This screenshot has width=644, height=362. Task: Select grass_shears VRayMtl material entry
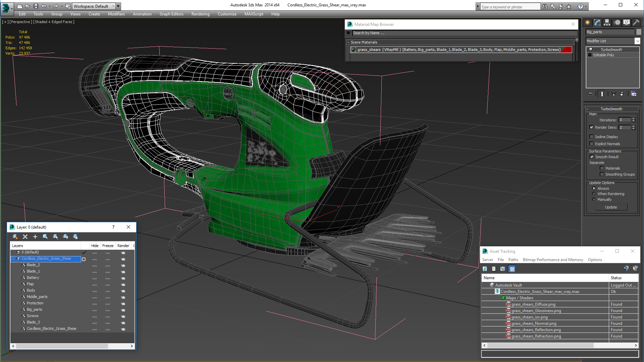tap(461, 50)
